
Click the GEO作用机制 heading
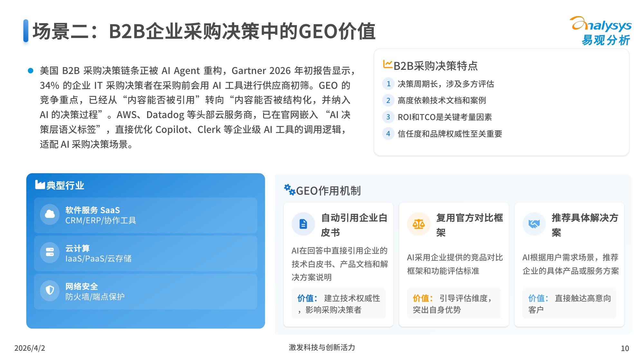328,191
